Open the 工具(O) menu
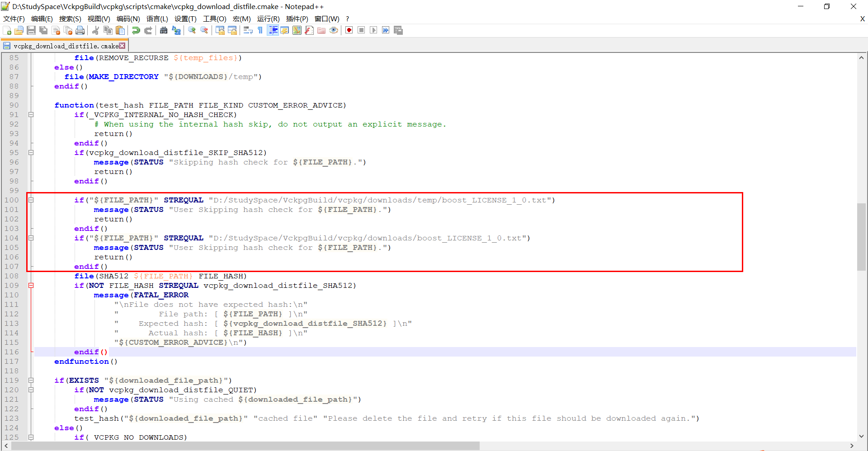 click(214, 19)
